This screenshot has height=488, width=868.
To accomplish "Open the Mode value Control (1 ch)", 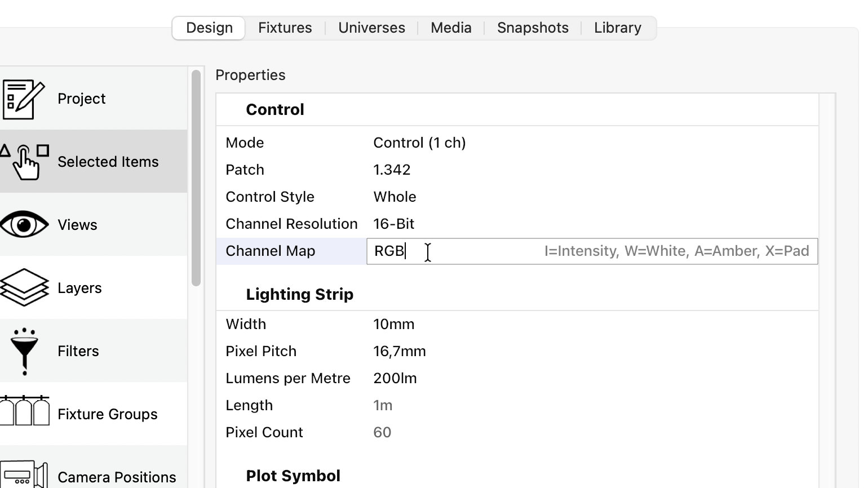I will pyautogui.click(x=419, y=143).
